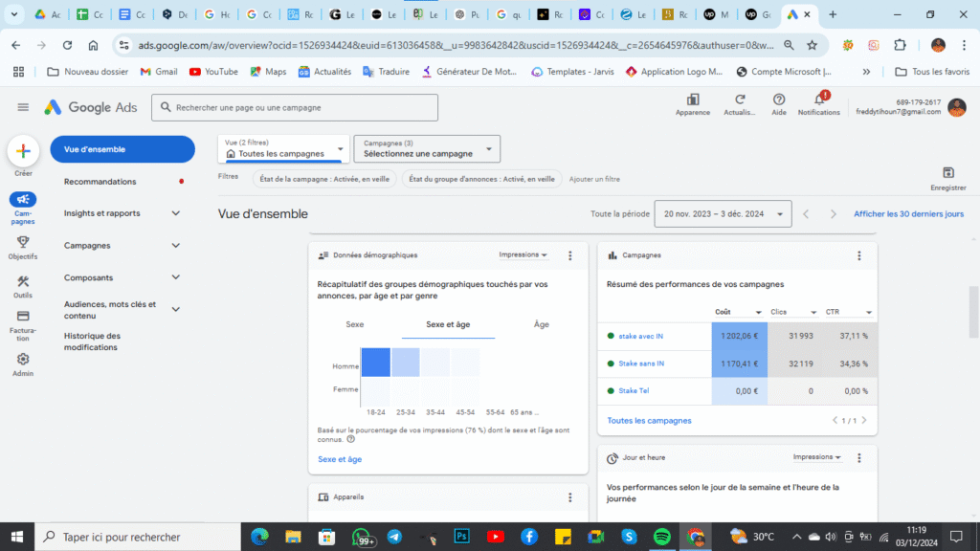Image resolution: width=980 pixels, height=551 pixels.
Task: Switch to the Âge tab
Action: pos(542,324)
